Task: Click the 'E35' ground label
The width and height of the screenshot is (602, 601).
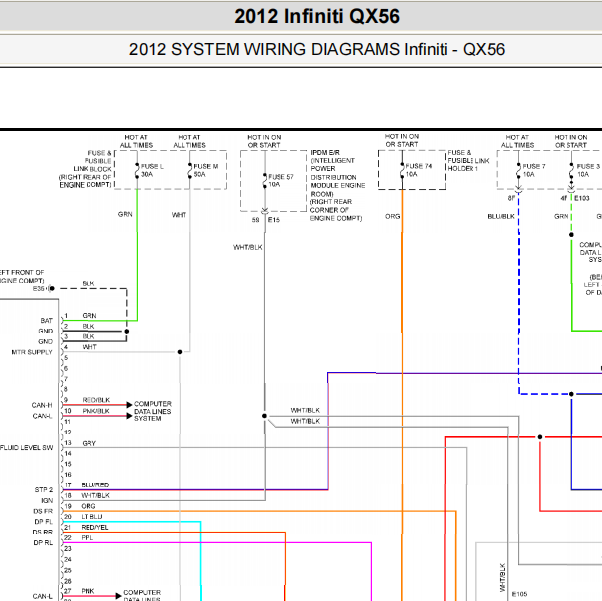Action: pos(38,288)
